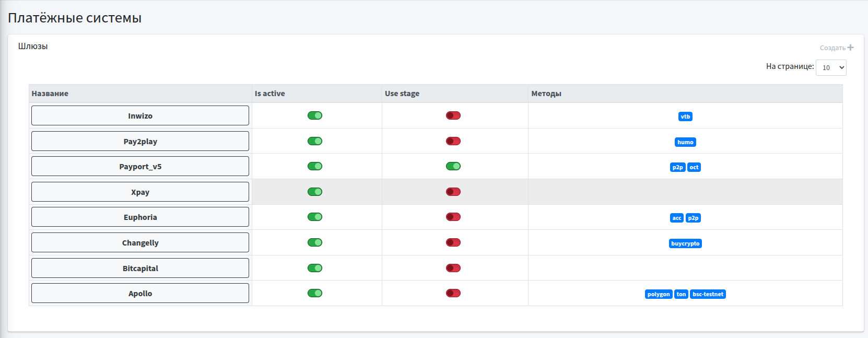Turn off Use stage for Payport_v5
Viewport: 868px width, 338px height.
(x=453, y=166)
